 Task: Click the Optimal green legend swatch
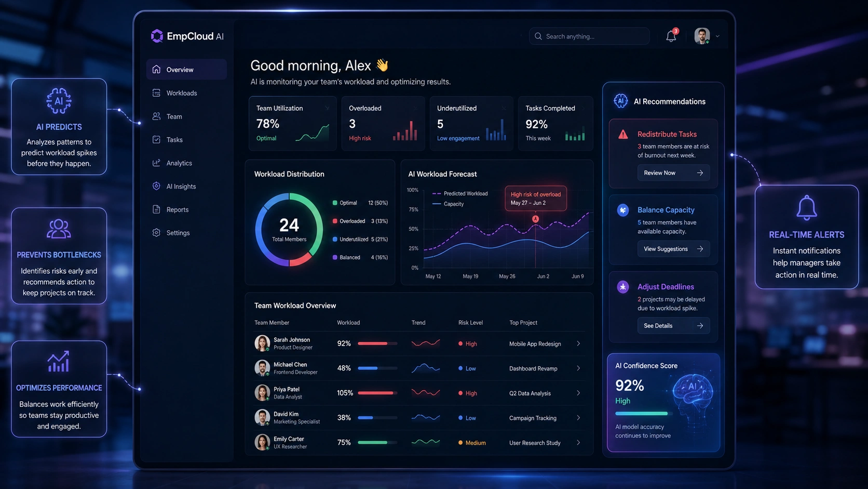(x=335, y=203)
